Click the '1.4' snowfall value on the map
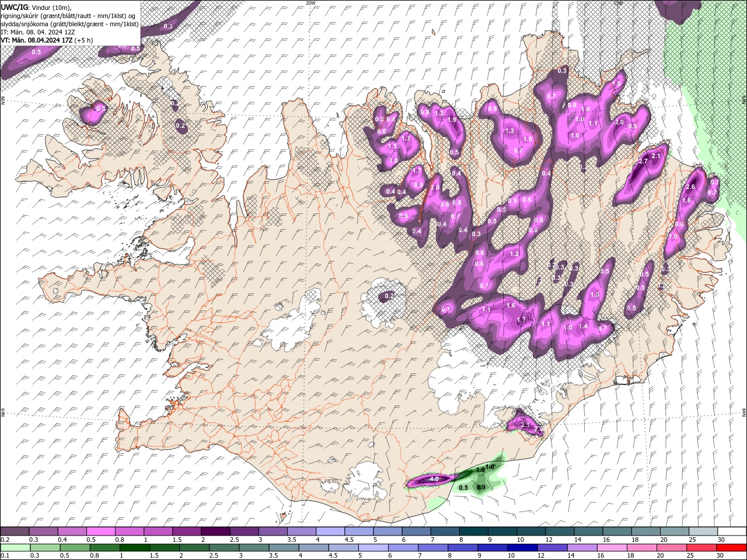The height and width of the screenshot is (560, 747). [583, 326]
